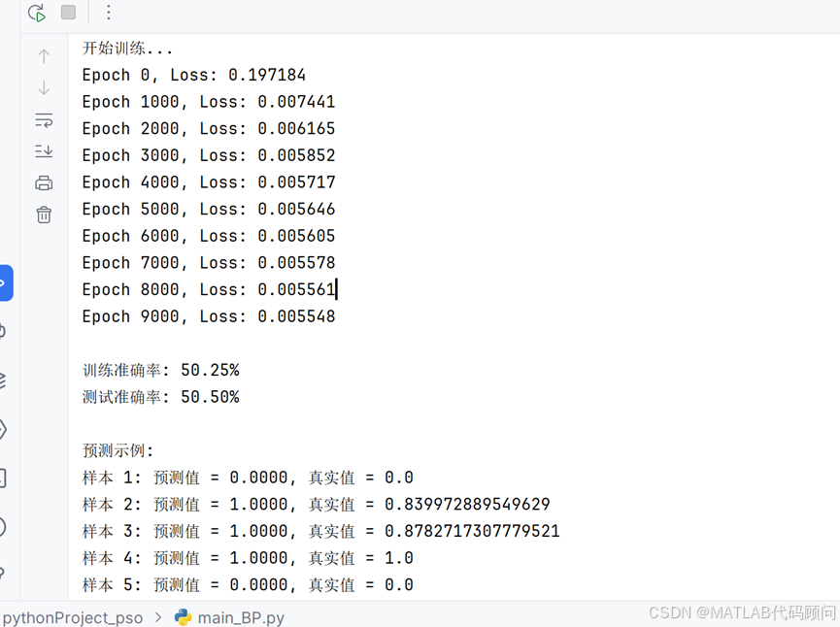Click the line 'Epoch 4000, Loss: 0.005717'

click(209, 182)
